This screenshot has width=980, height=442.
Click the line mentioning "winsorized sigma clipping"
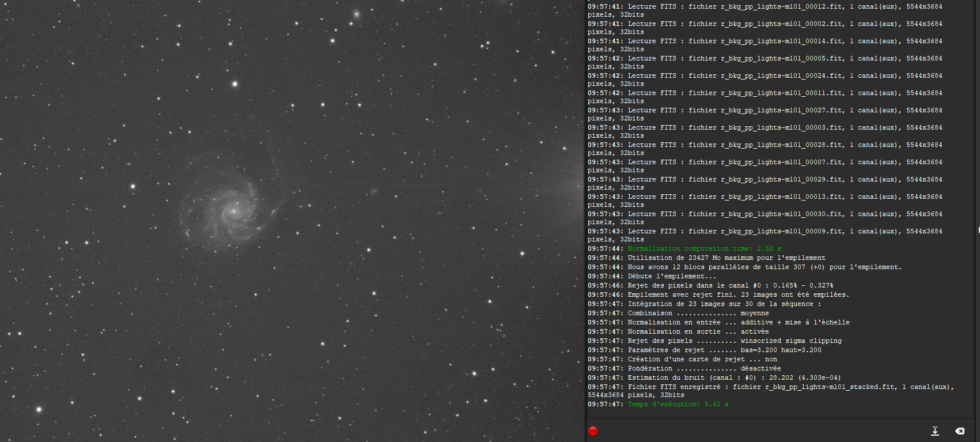point(714,341)
